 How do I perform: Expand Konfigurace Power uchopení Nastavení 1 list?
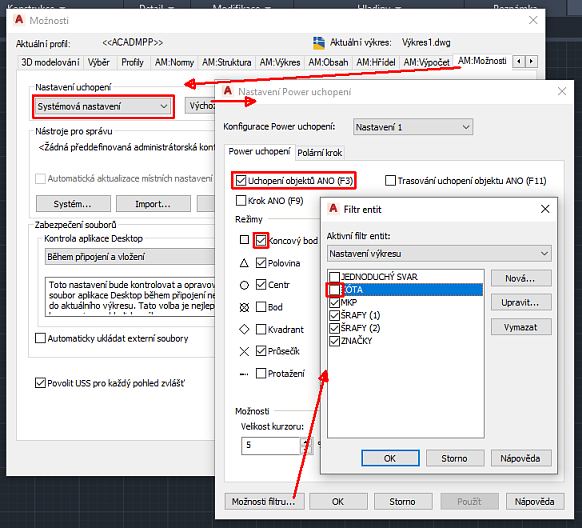coord(413,127)
